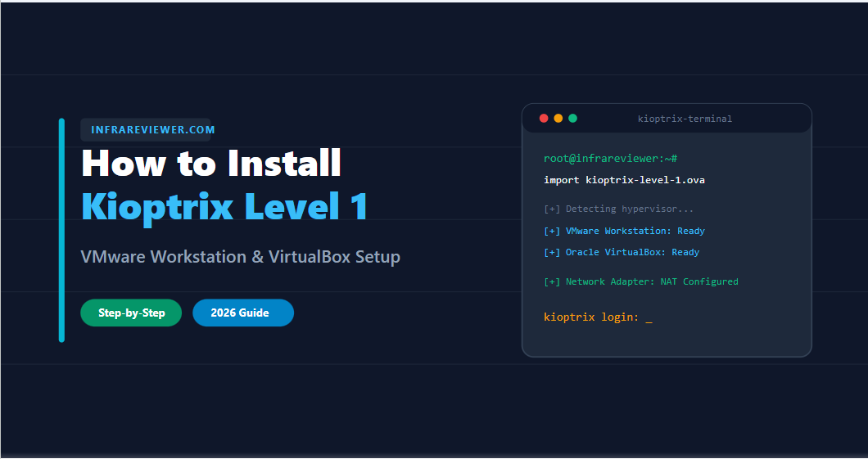
Task: Click the 'How to Install' heading
Action: tap(211, 164)
